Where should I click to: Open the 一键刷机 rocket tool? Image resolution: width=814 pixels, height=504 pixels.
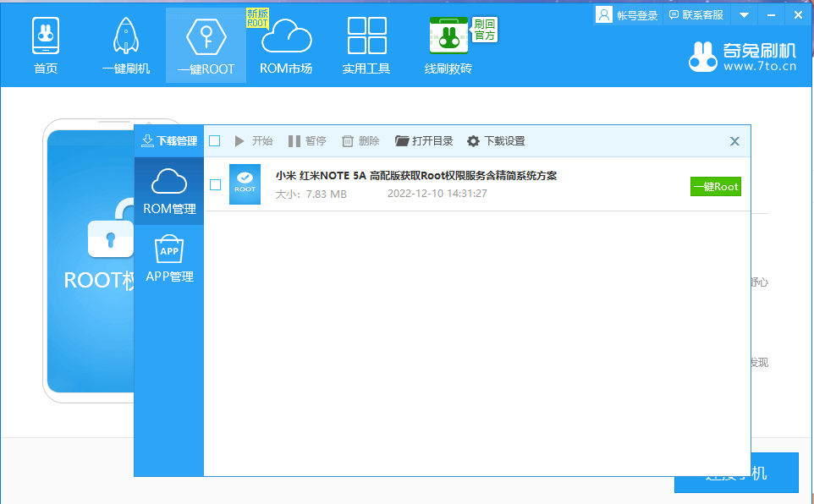point(125,46)
